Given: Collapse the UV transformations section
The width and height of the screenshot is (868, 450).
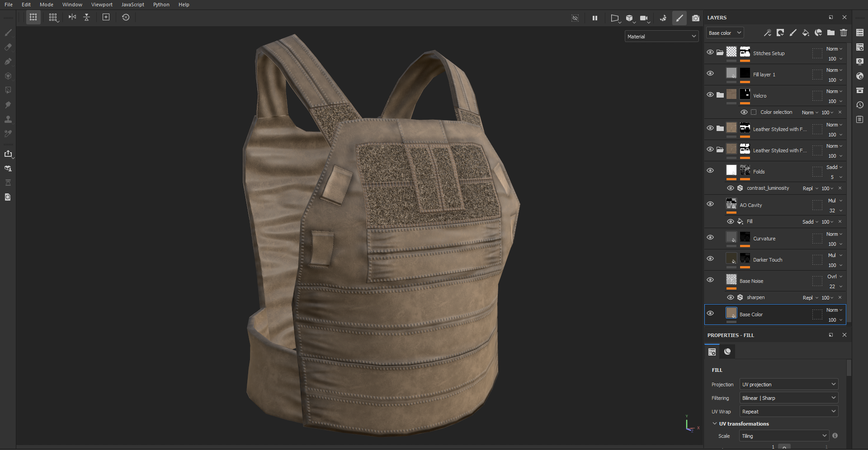Looking at the screenshot, I should pyautogui.click(x=715, y=424).
